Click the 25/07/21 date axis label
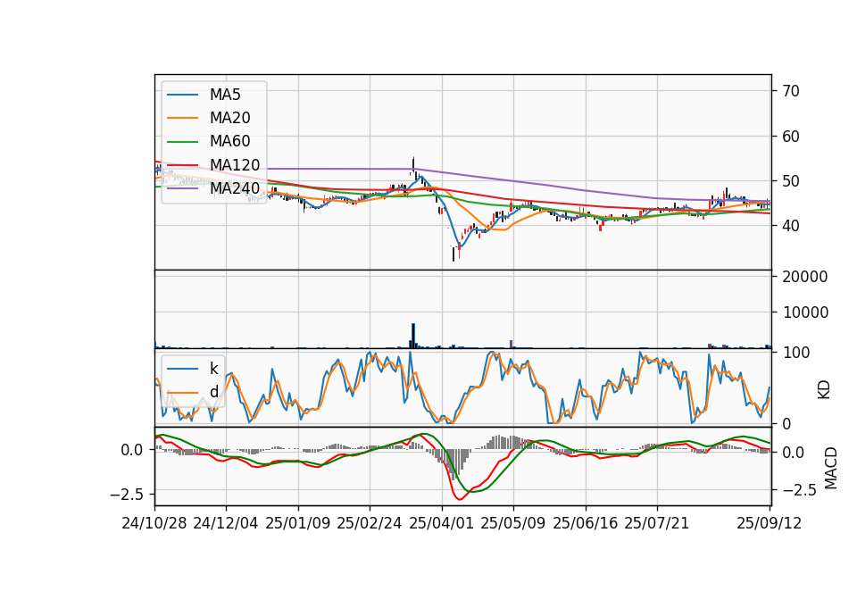The image size is (857, 616). click(656, 523)
